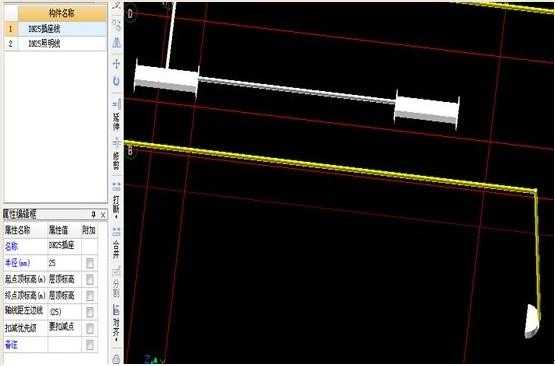
Task: Click the 属性值 column header
Action: [58, 230]
